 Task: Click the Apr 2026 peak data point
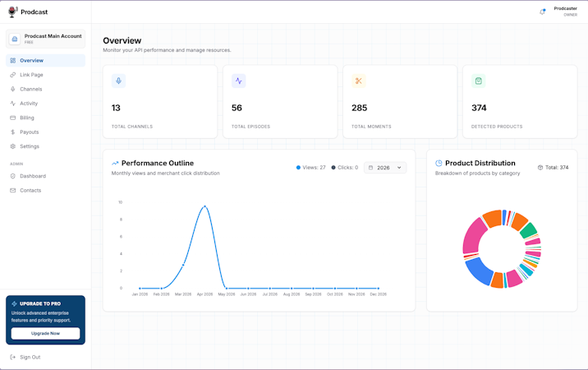(x=204, y=206)
